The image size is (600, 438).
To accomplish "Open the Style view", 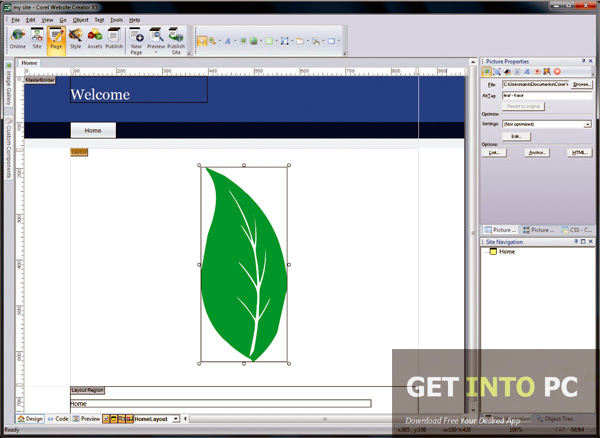I will point(75,39).
